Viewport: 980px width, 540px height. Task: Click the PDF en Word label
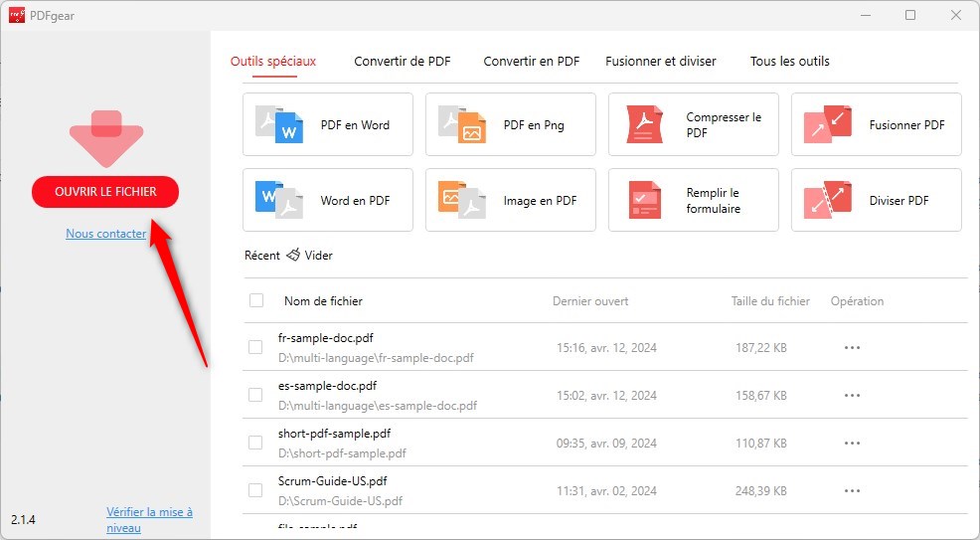(355, 125)
